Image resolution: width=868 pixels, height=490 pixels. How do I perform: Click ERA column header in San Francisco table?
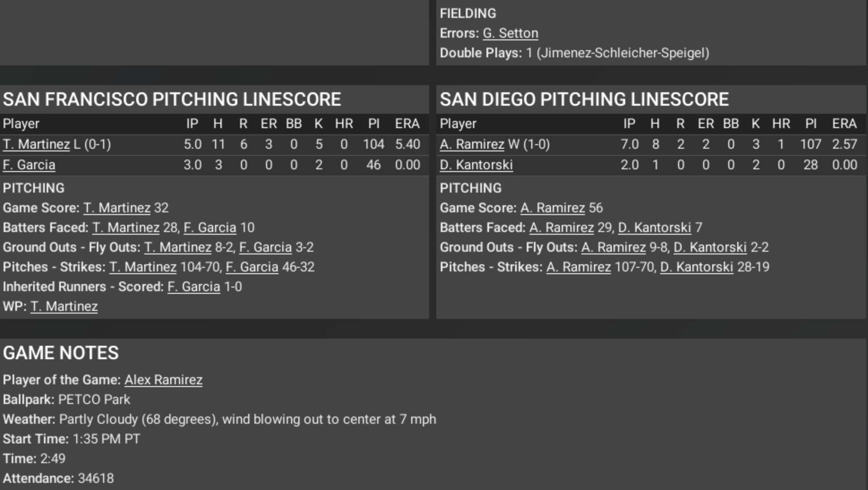pyautogui.click(x=407, y=124)
